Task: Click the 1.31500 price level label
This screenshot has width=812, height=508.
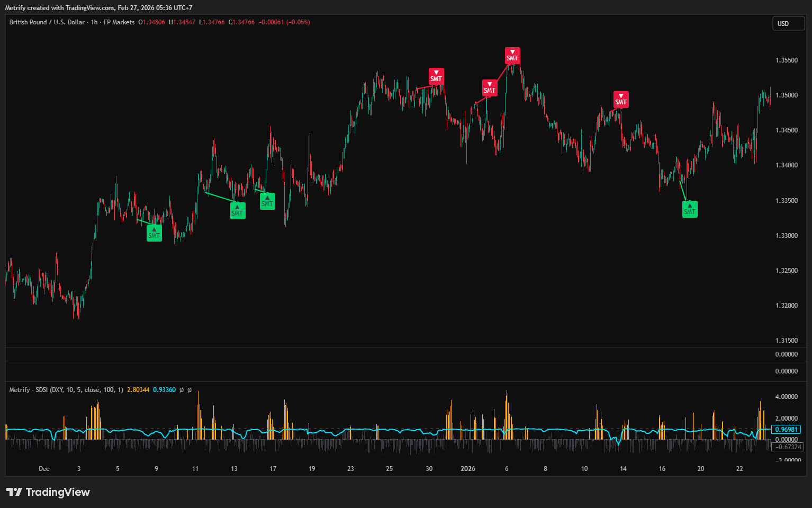Action: pyautogui.click(x=787, y=341)
